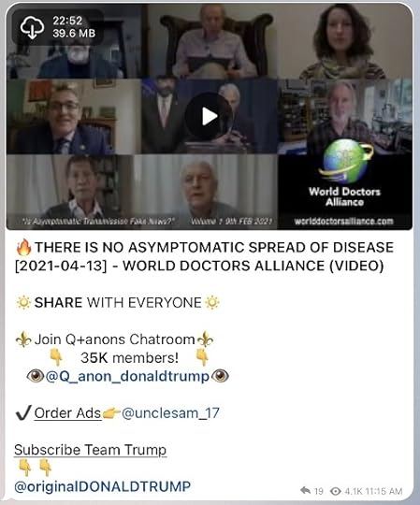This screenshot has height=505, width=420.
Task: Open the @Q_anon_donaldtrump chatroom link
Action: pos(127,376)
